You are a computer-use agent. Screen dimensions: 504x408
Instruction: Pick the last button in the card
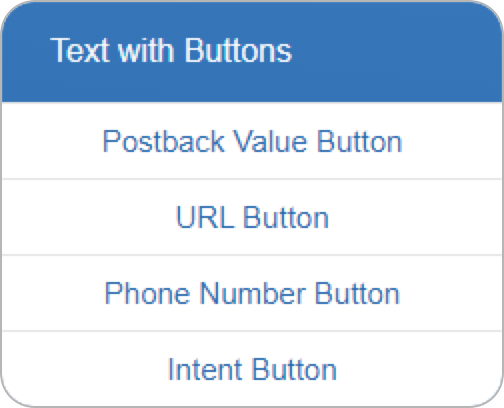[x=252, y=369]
